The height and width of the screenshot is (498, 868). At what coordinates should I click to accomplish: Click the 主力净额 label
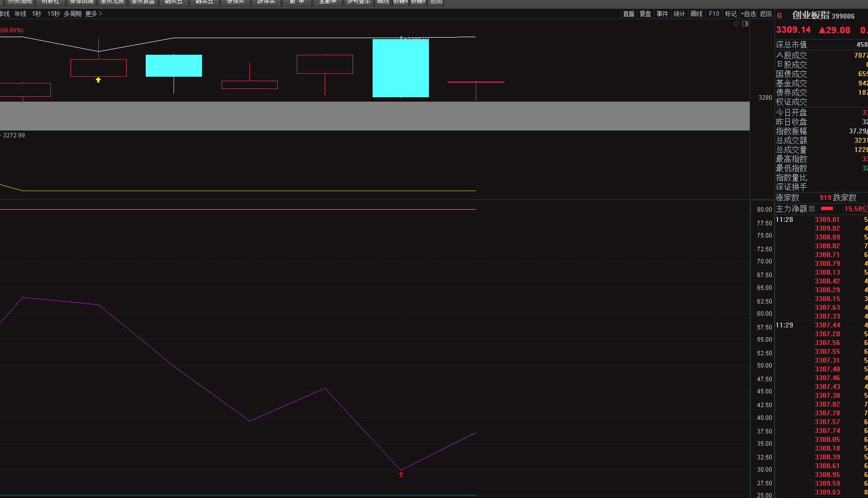tap(791, 209)
